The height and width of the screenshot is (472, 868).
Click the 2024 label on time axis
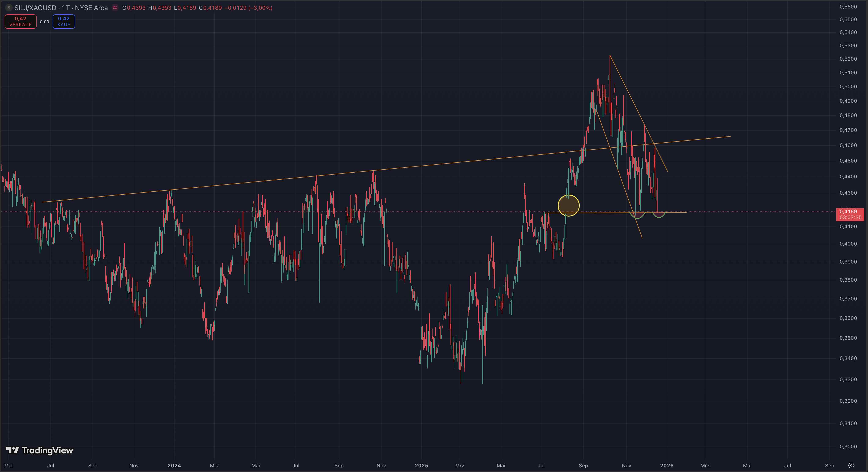174,466
